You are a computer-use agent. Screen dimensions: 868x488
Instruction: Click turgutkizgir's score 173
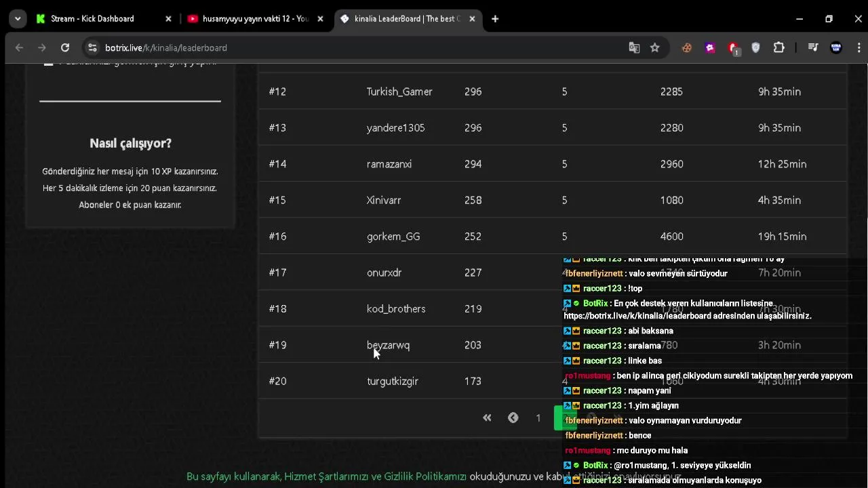click(x=473, y=382)
